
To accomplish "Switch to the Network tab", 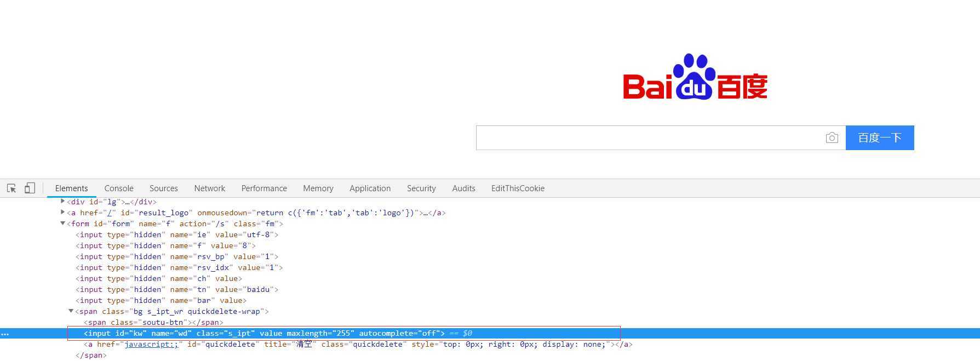I will point(210,188).
